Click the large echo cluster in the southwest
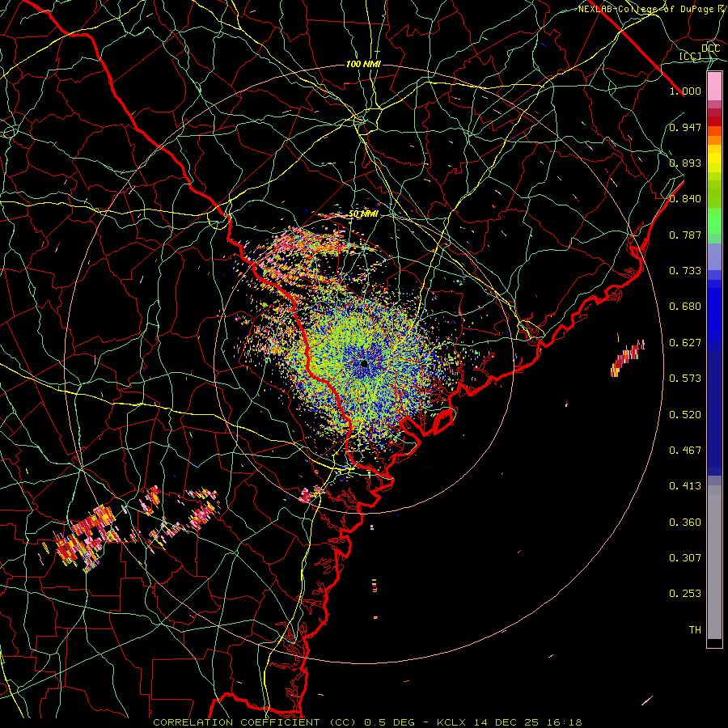 pos(87,539)
